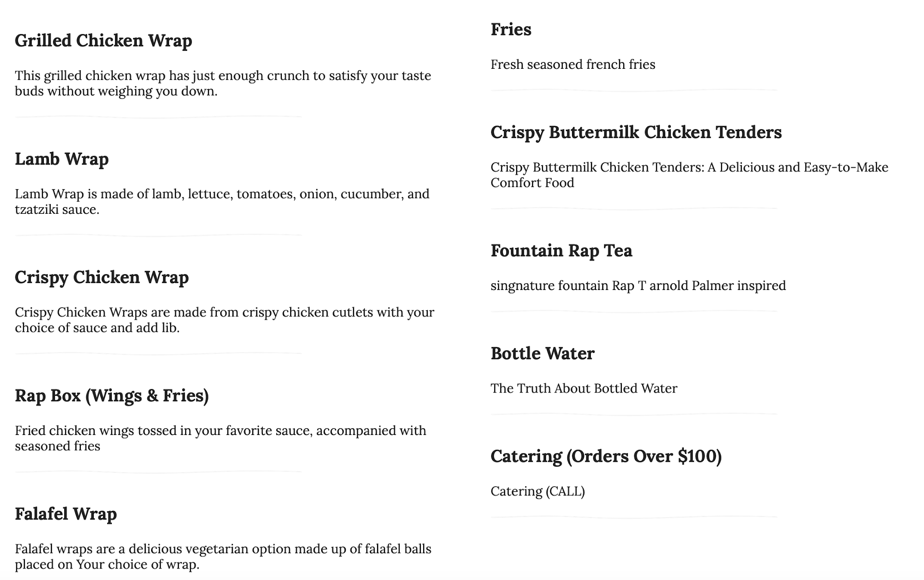The image size is (924, 580).
Task: Click the Grilled Chicken Wrap heading
Action: point(103,41)
